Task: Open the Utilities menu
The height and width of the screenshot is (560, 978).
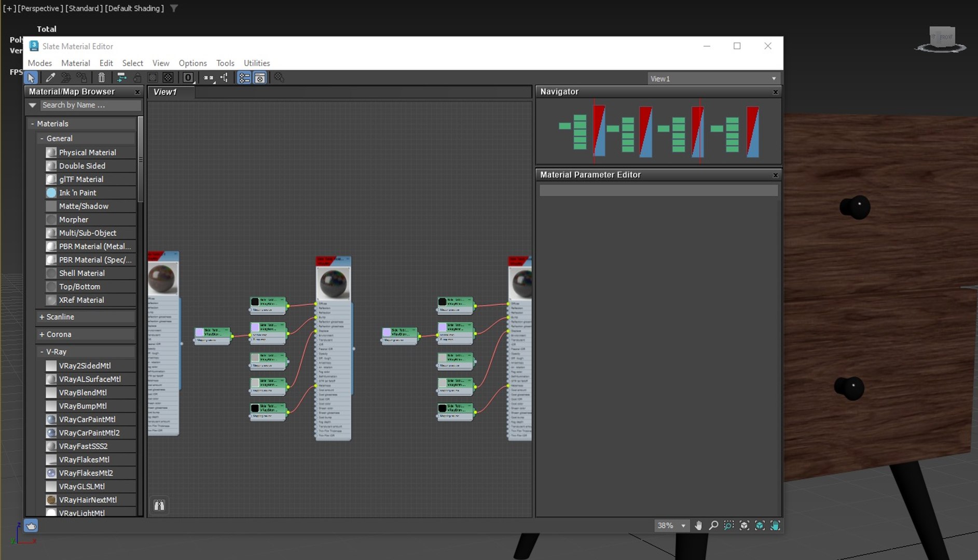Action: [x=257, y=63]
